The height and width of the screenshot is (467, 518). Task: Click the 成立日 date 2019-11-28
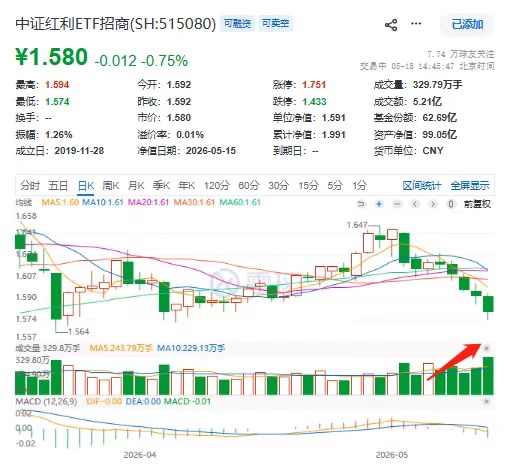[x=79, y=151]
